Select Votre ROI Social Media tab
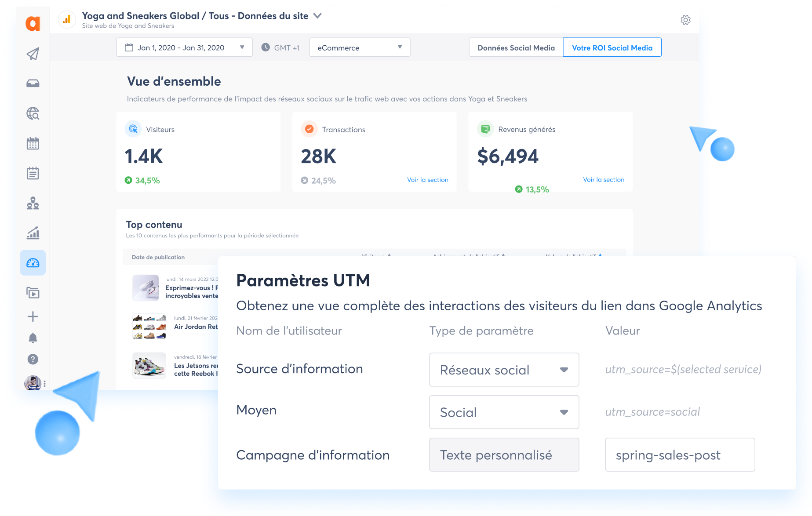Viewport: 812px width, 516px height. tap(612, 47)
